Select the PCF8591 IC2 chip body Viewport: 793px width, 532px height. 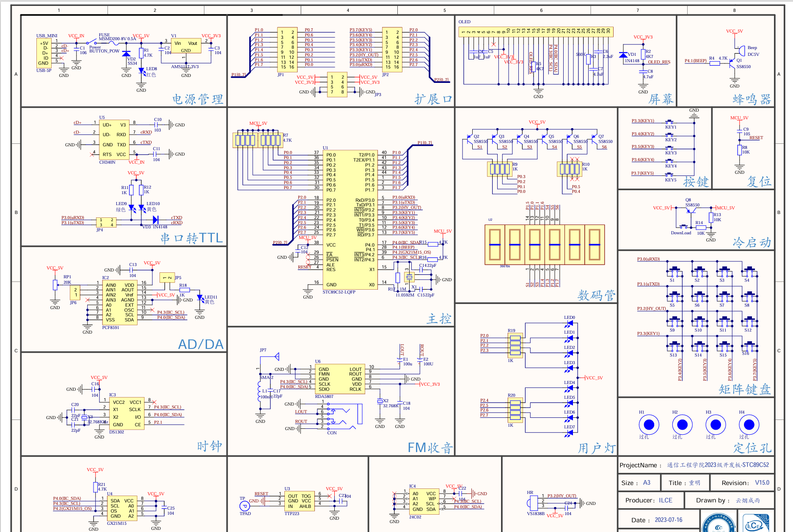point(119,302)
